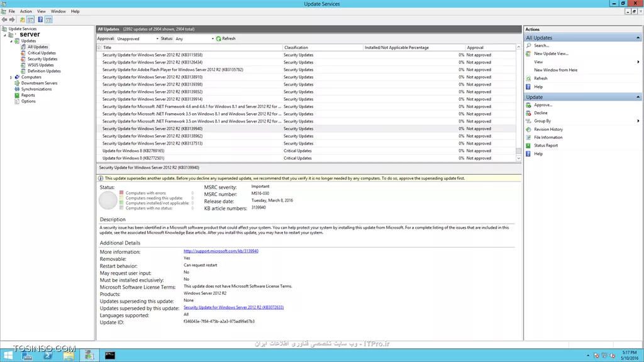Click the File Information icon
Image resolution: width=644 pixels, height=362 pixels.
click(528, 138)
